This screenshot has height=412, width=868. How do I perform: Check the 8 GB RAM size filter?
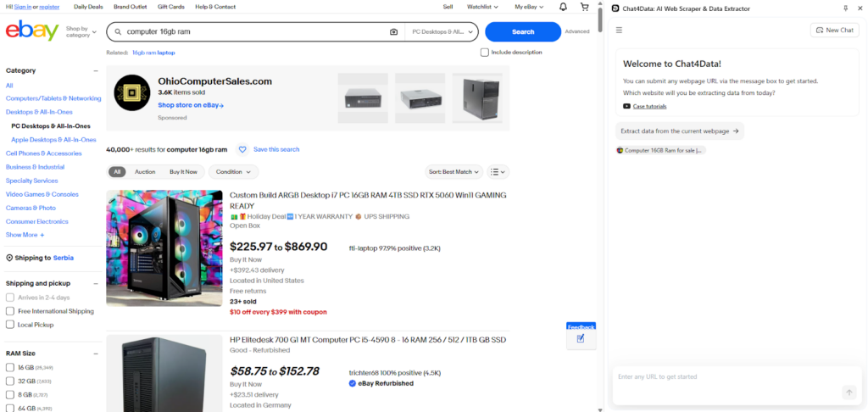[x=10, y=395]
